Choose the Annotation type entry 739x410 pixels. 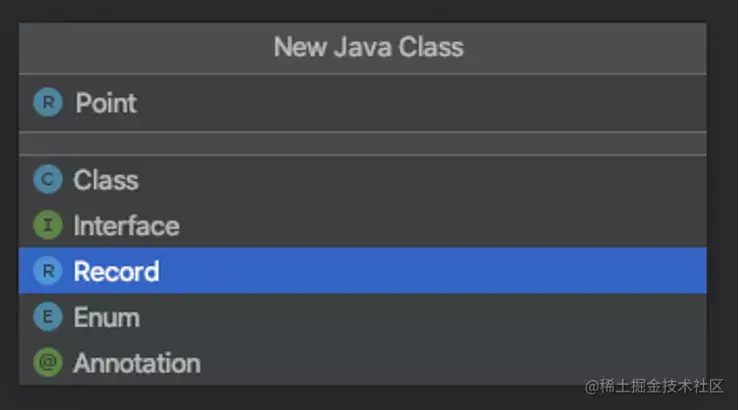pos(136,362)
